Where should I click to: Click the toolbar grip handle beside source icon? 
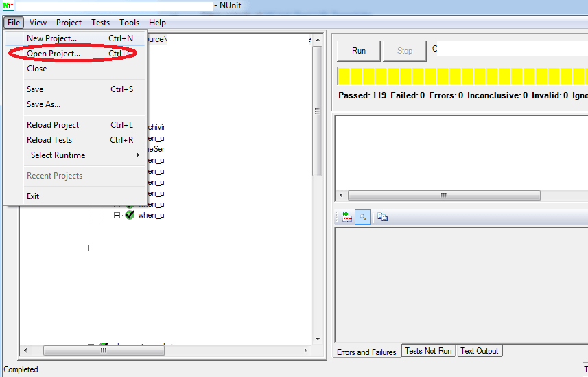pos(336,217)
